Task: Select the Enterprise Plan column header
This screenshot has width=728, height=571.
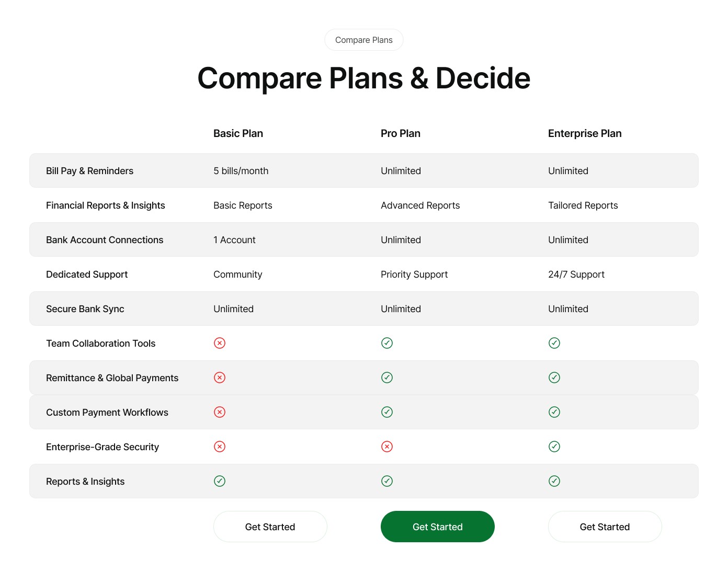Action: 585,133
